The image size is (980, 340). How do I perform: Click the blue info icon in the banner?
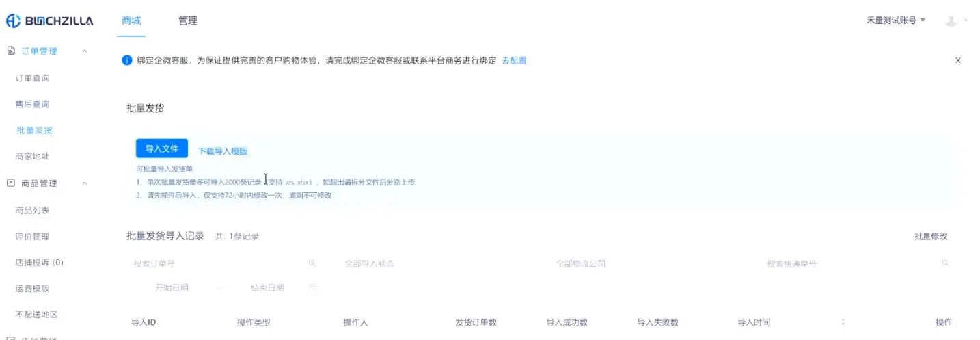point(126,60)
